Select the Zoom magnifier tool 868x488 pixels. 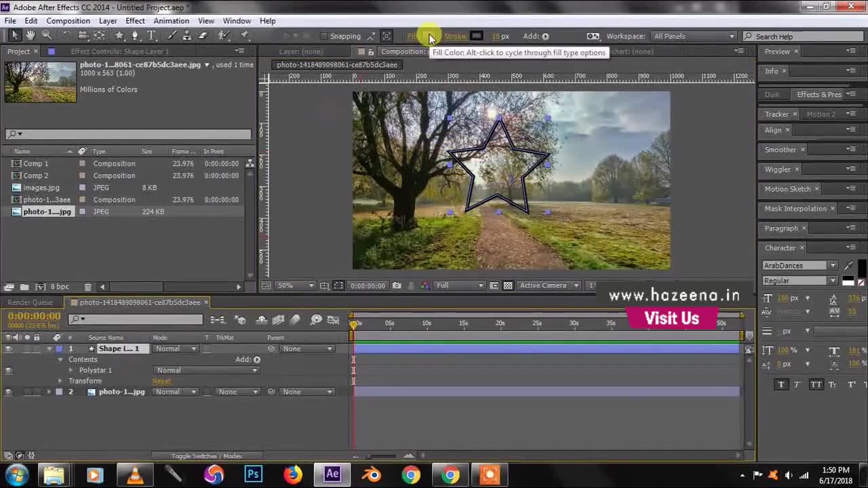click(46, 36)
